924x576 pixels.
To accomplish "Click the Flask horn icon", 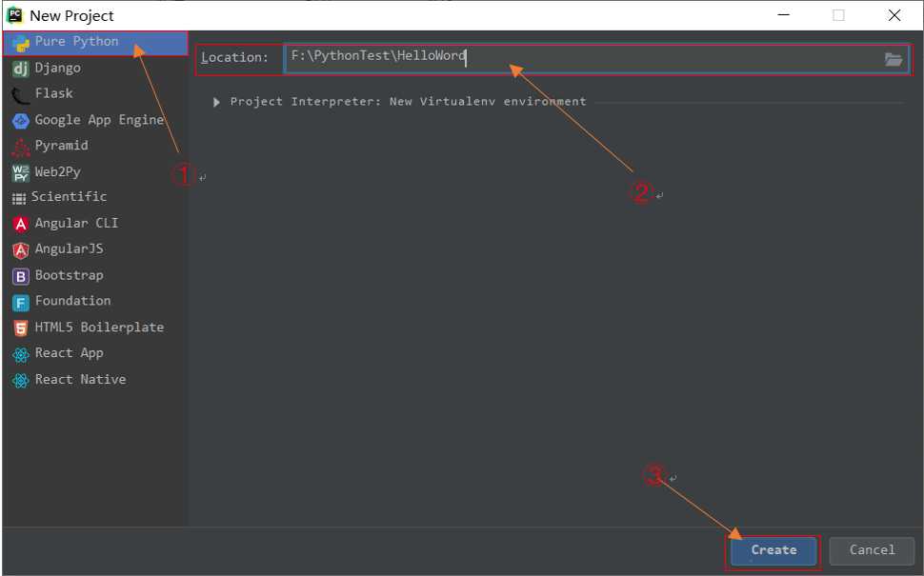I will [x=21, y=95].
